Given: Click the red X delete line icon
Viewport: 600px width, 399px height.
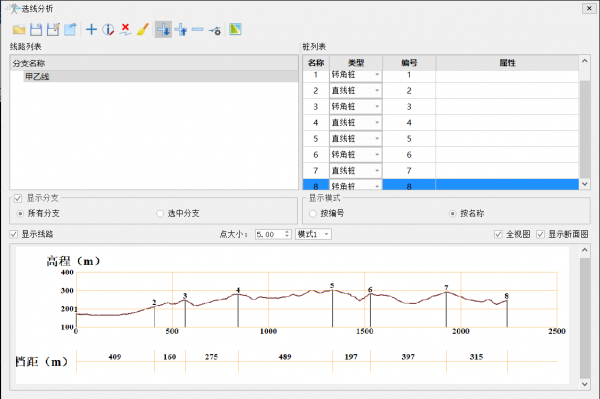Looking at the screenshot, I should tap(125, 29).
